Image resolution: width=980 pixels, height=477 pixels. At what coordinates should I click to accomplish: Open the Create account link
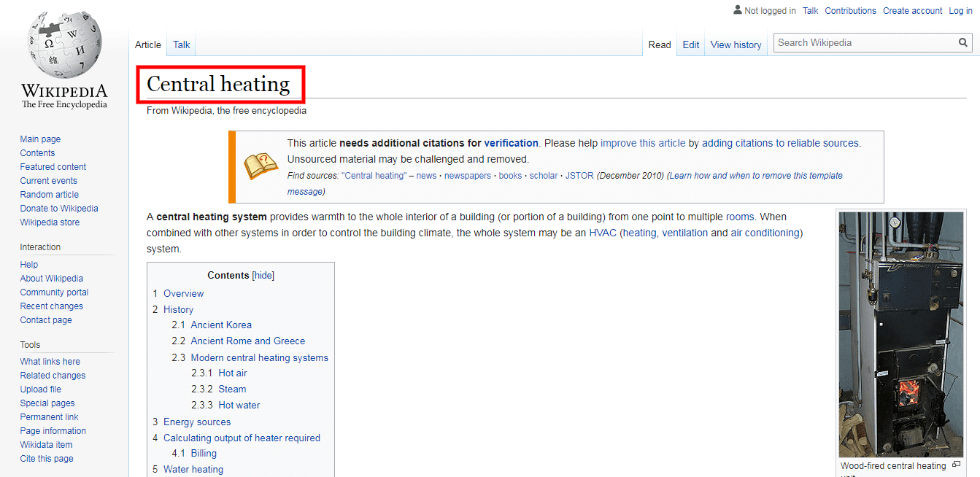pyautogui.click(x=912, y=11)
